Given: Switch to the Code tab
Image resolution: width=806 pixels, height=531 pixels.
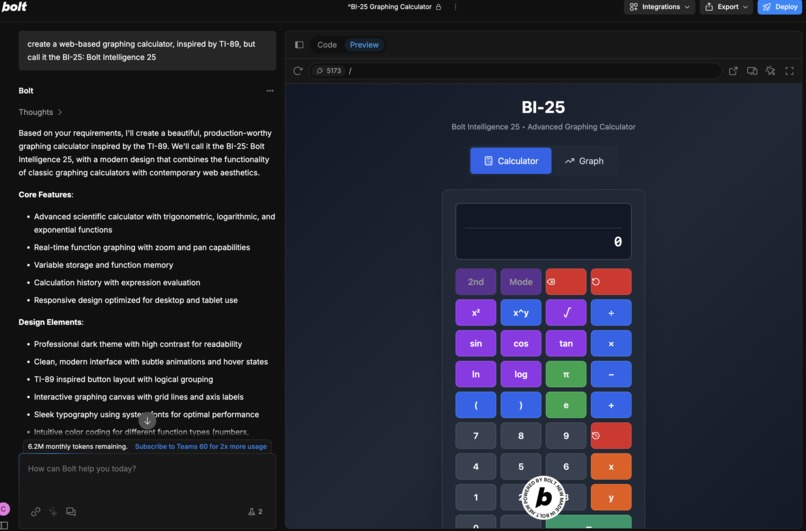Looking at the screenshot, I should 327,45.
